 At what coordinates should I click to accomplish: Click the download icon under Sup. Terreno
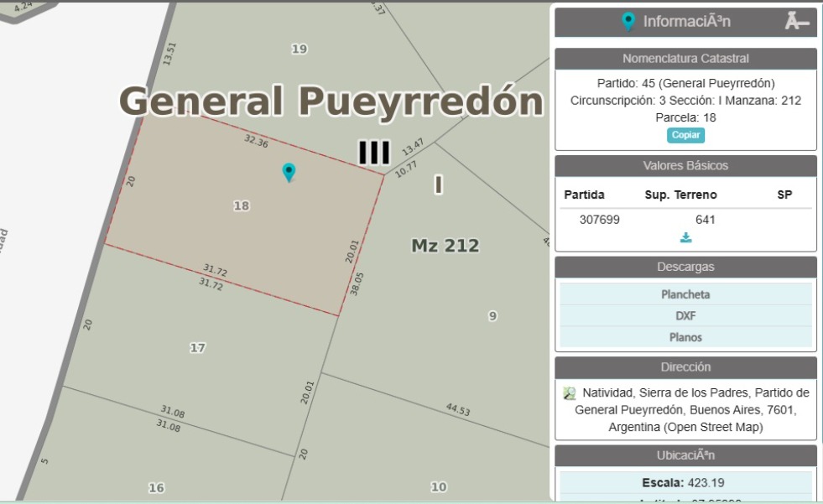tap(685, 237)
